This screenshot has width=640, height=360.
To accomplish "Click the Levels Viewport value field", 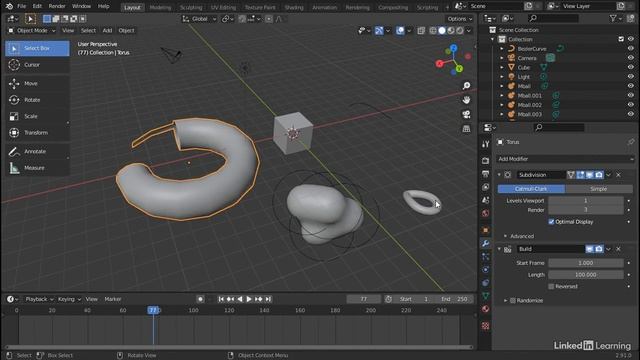I will [x=586, y=200].
